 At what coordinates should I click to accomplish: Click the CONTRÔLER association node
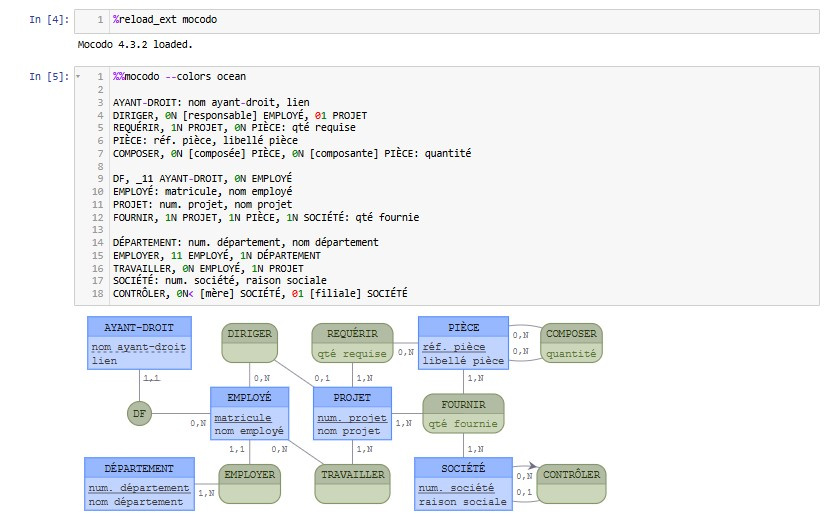point(571,484)
